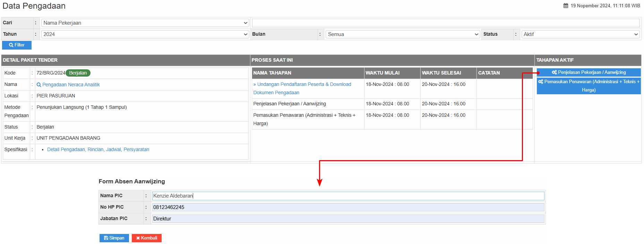Click the floppy disk icon on Simpan

coord(106,238)
